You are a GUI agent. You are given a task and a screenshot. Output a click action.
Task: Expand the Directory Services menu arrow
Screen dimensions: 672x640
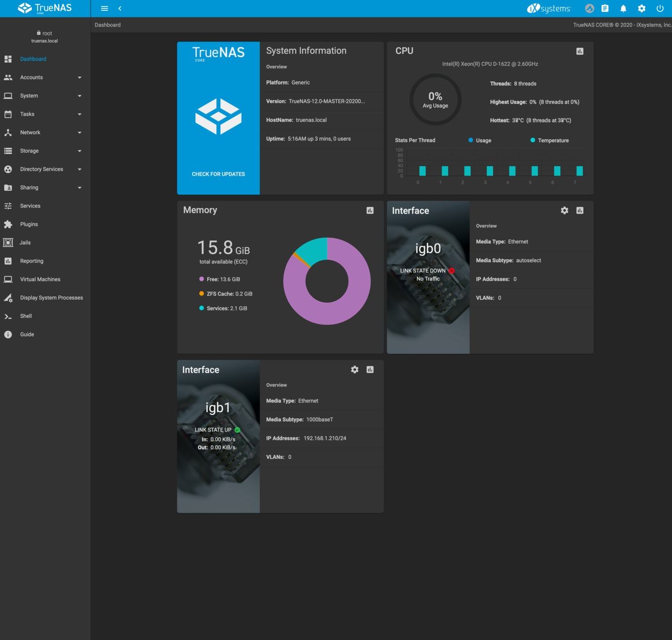point(80,169)
